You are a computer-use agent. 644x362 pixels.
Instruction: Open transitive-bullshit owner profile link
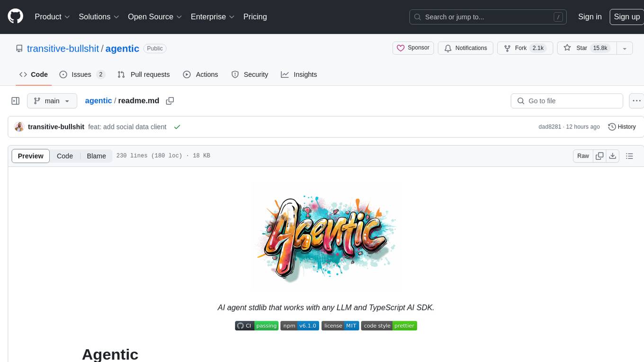point(63,48)
